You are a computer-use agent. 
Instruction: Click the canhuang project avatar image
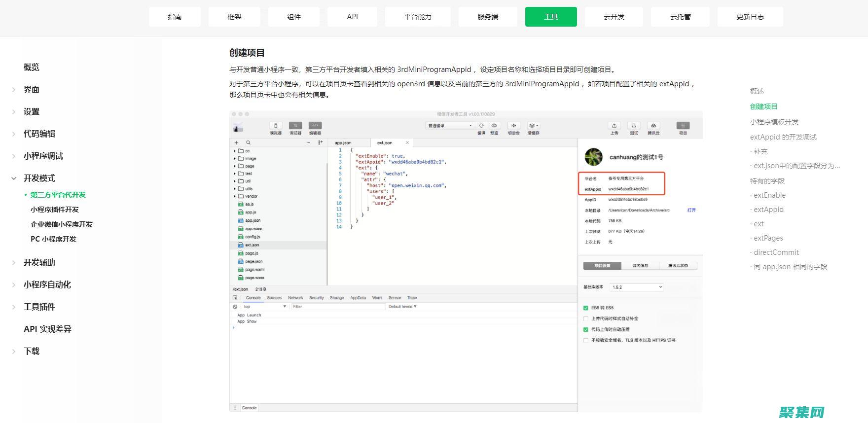[594, 157]
